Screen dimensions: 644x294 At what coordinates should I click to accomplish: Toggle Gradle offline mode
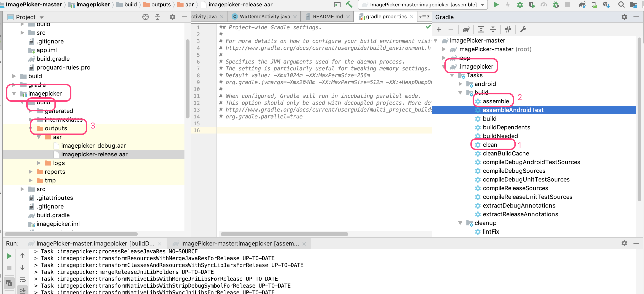click(x=508, y=29)
